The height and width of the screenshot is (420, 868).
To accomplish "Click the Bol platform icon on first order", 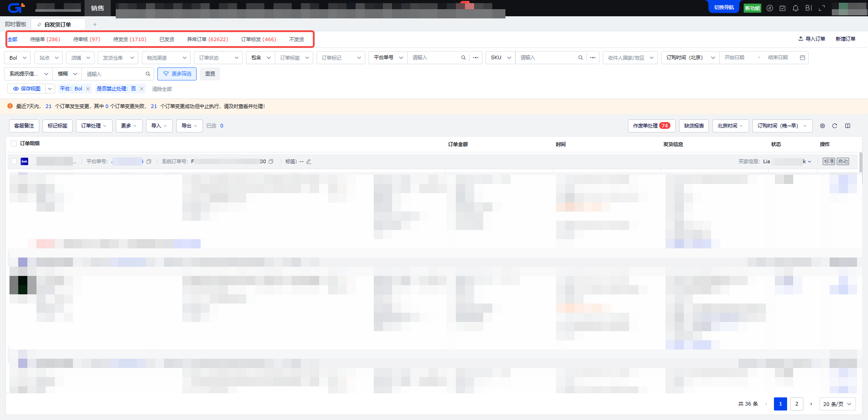I will [24, 161].
